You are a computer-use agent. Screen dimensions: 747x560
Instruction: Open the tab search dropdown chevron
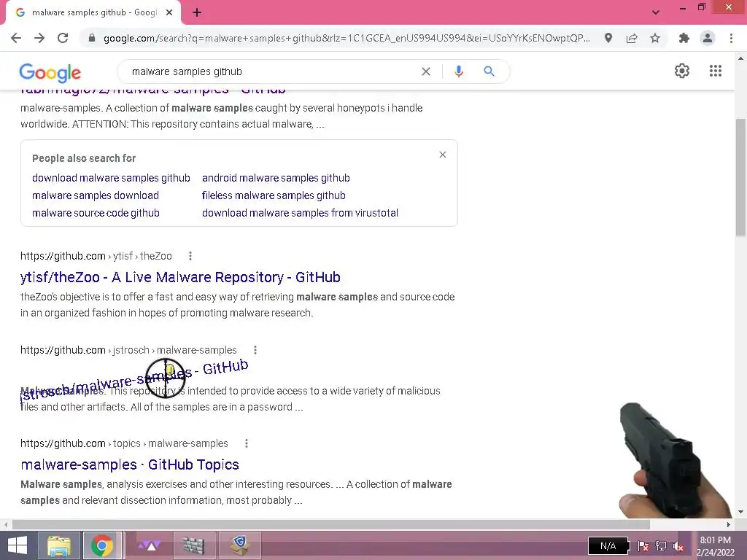[656, 12]
